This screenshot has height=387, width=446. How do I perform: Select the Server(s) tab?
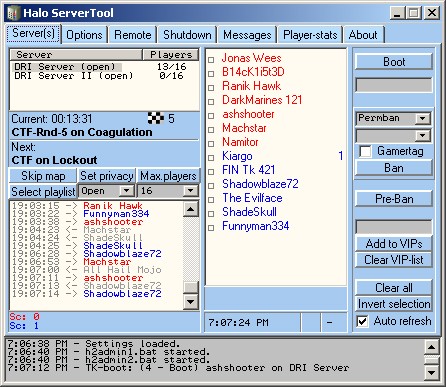point(33,33)
